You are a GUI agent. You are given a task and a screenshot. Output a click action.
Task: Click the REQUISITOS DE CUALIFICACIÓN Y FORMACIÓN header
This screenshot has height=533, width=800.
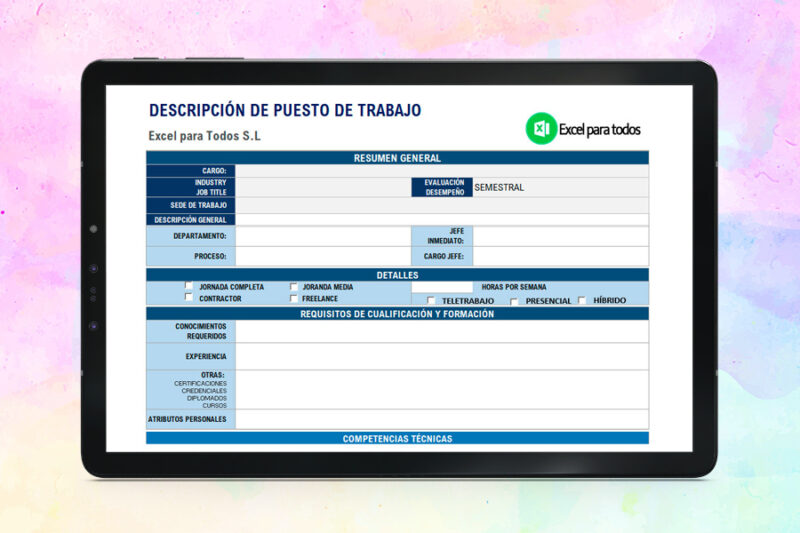click(x=397, y=314)
